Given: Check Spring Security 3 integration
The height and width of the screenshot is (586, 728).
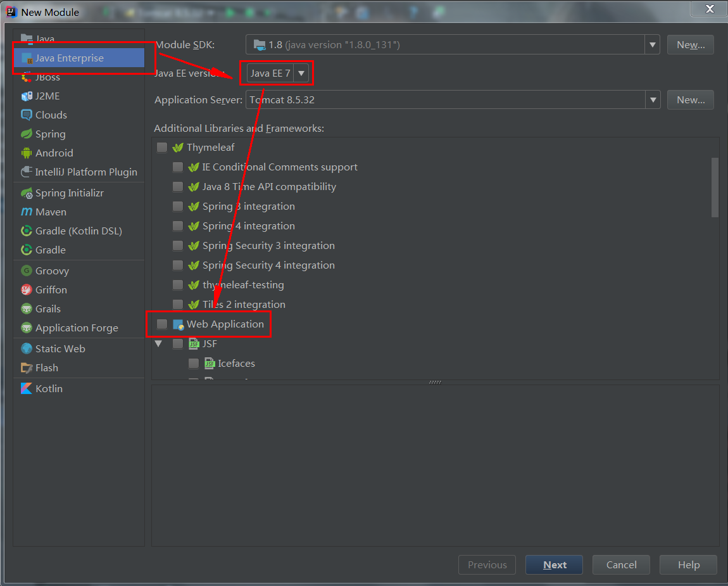Looking at the screenshot, I should click(178, 245).
